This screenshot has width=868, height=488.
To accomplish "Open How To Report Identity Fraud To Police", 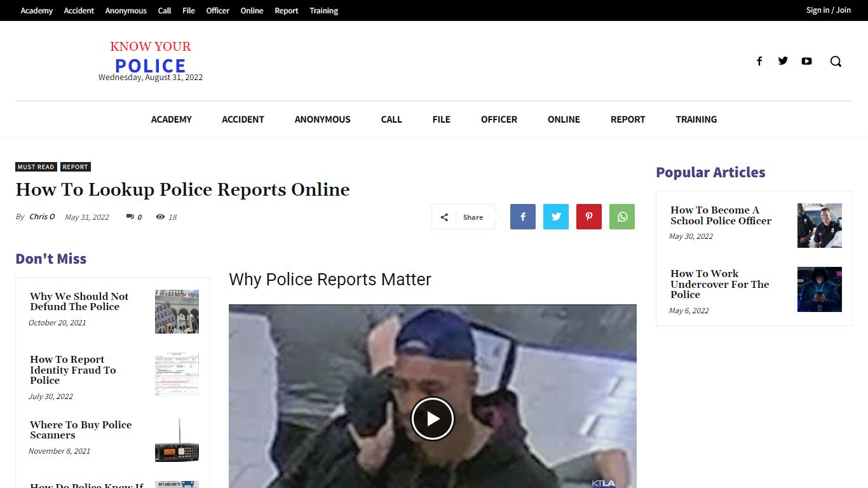I will (x=72, y=370).
